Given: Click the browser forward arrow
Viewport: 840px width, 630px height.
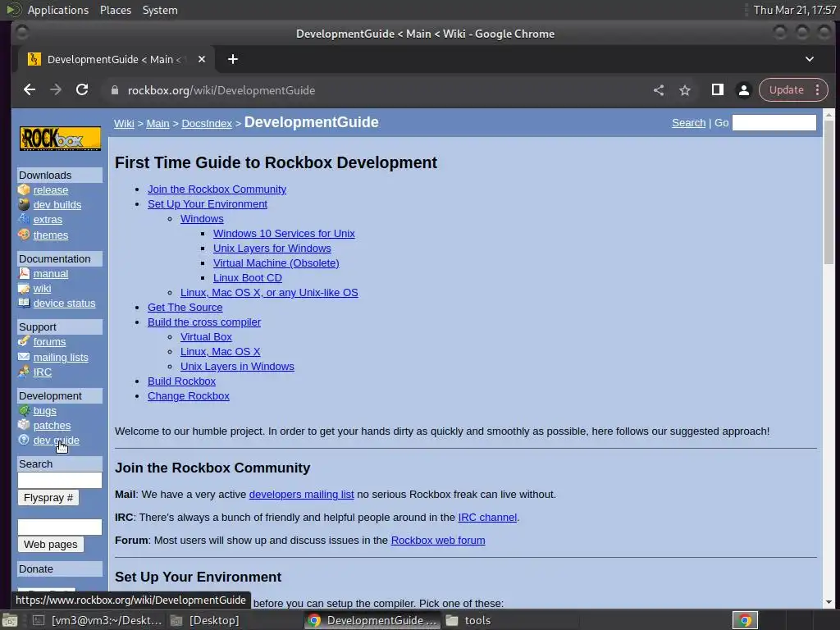Looking at the screenshot, I should pos(56,90).
